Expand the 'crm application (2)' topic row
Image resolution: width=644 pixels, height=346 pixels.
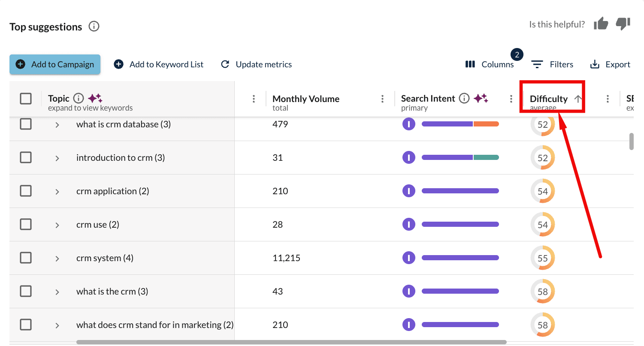pyautogui.click(x=57, y=192)
